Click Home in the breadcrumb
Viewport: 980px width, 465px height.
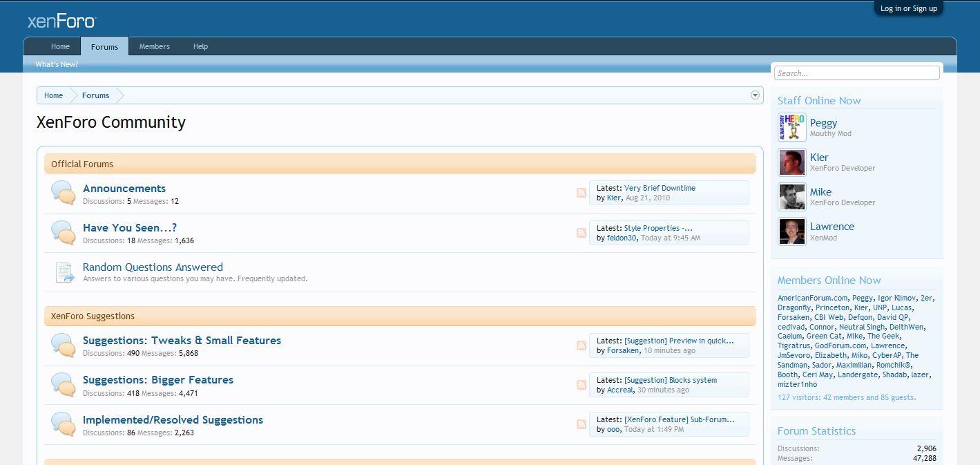[53, 95]
